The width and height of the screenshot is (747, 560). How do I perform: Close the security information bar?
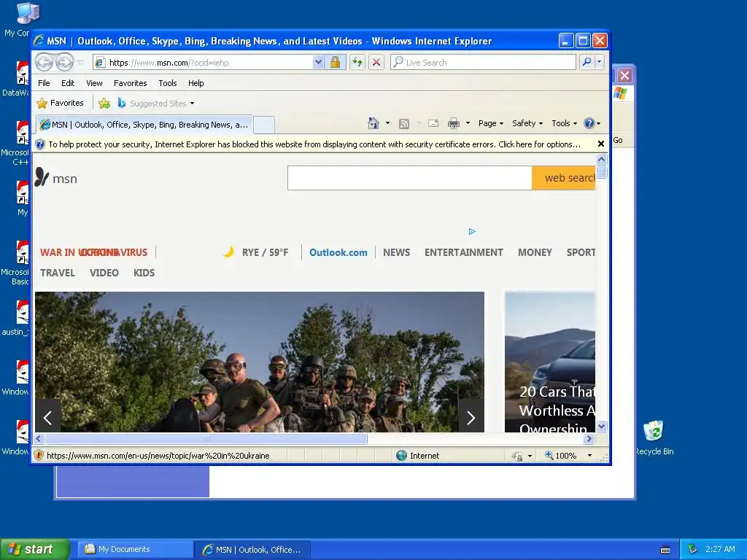601,144
